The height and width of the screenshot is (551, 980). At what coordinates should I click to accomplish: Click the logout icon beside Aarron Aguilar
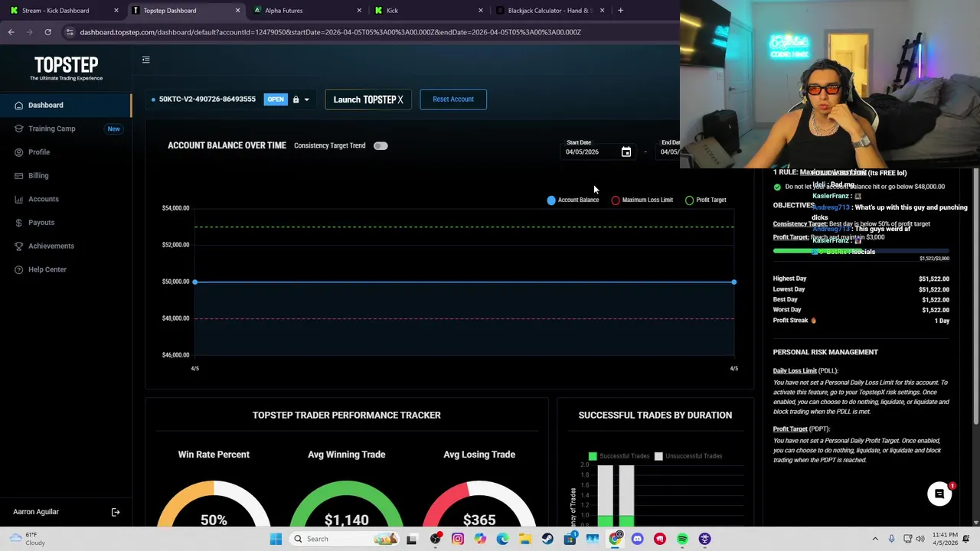pos(116,512)
